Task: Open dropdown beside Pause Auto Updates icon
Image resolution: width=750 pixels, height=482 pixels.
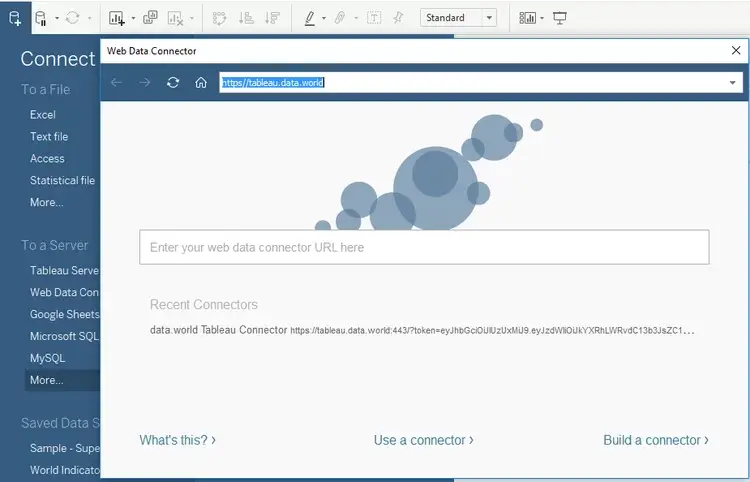Action: (x=56, y=18)
